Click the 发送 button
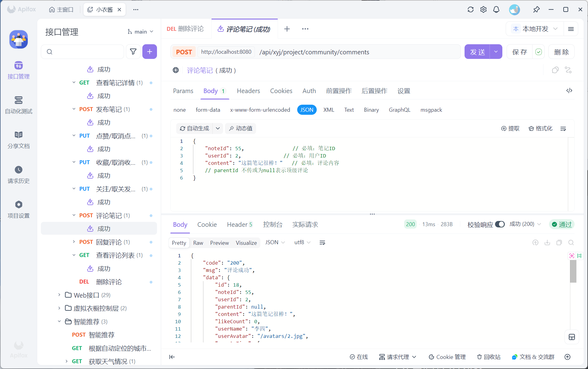The image size is (588, 369). tap(477, 52)
